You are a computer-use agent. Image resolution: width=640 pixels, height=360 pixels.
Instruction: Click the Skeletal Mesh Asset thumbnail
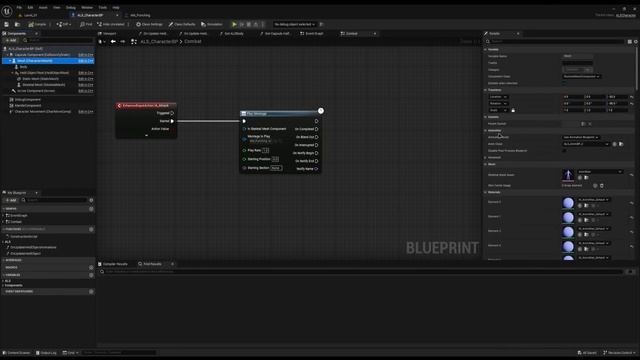568,175
